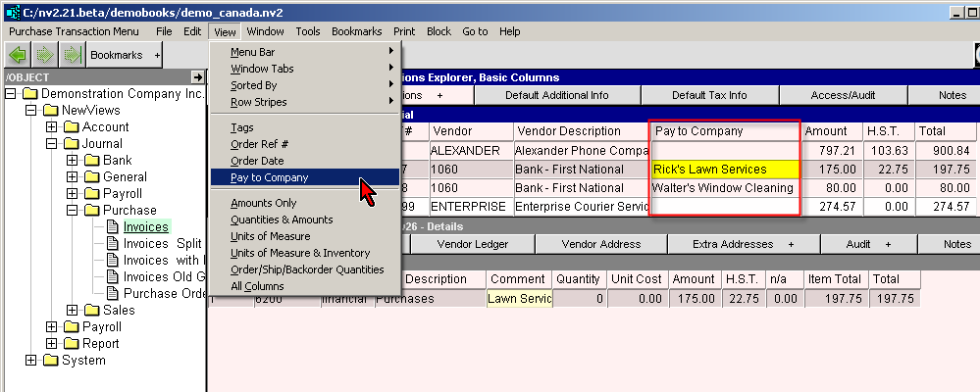The width and height of the screenshot is (980, 392).
Task: Click the Vendor Address button
Action: click(x=600, y=243)
